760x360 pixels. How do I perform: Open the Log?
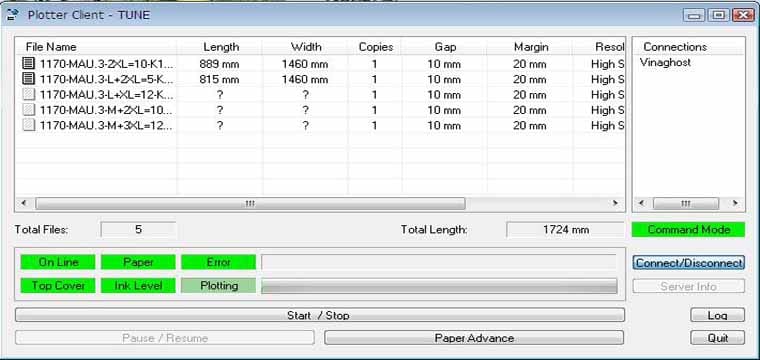(717, 315)
